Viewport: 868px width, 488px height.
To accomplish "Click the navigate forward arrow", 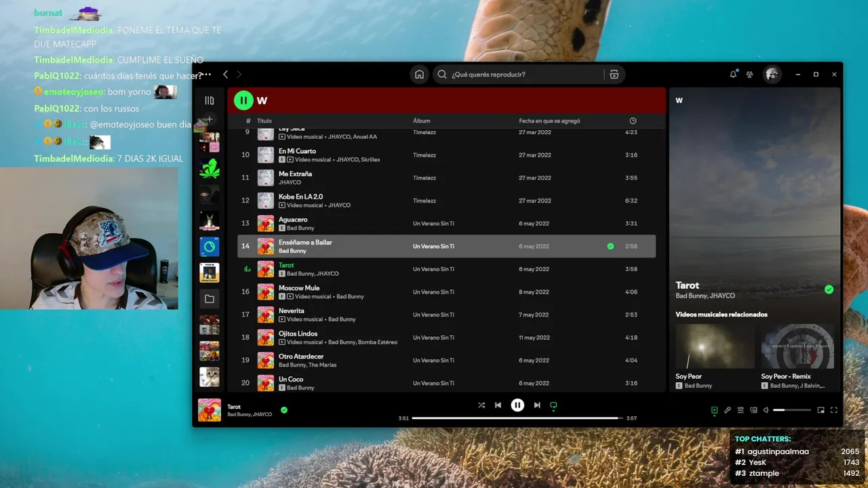I will (x=239, y=75).
